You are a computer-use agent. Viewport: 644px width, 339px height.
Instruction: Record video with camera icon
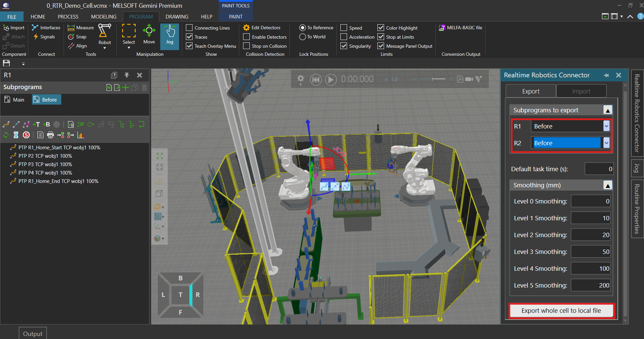click(x=469, y=79)
